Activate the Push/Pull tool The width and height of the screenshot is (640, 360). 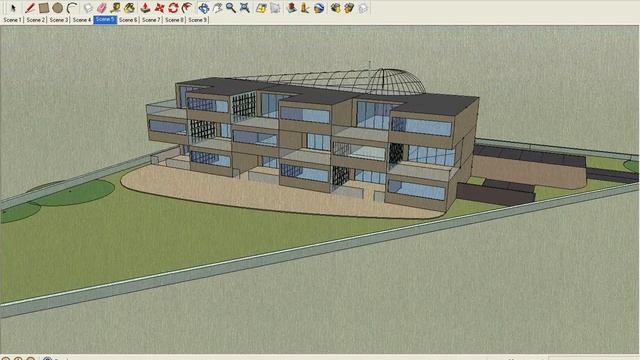pyautogui.click(x=145, y=8)
